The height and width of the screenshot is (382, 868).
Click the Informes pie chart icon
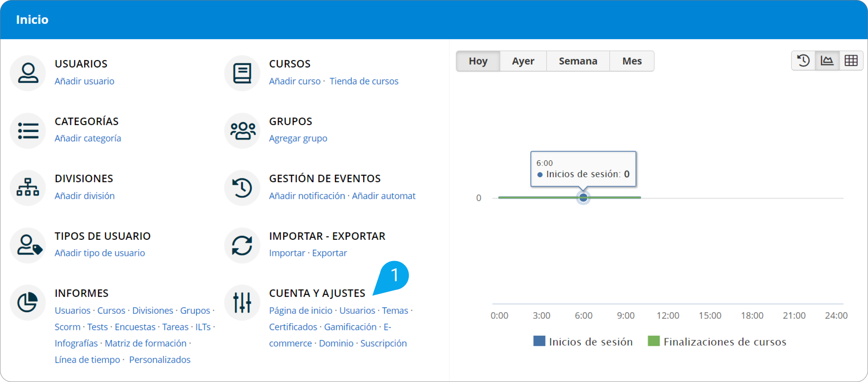point(28,302)
